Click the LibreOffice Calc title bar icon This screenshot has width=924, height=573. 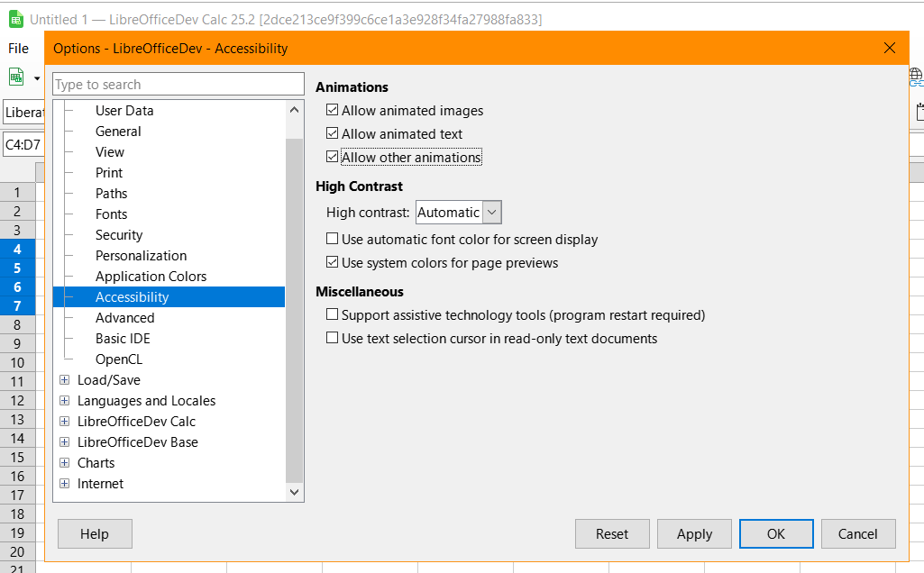[16, 20]
